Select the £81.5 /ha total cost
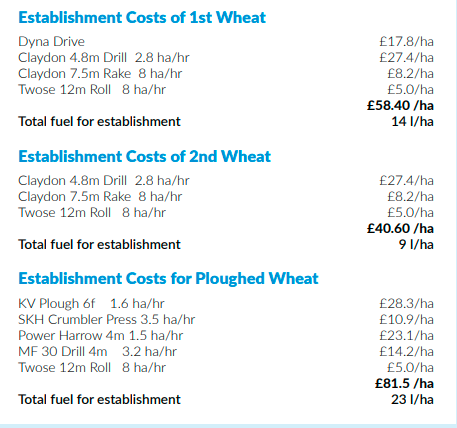Image resolution: width=457 pixels, height=428 pixels. pyautogui.click(x=404, y=383)
